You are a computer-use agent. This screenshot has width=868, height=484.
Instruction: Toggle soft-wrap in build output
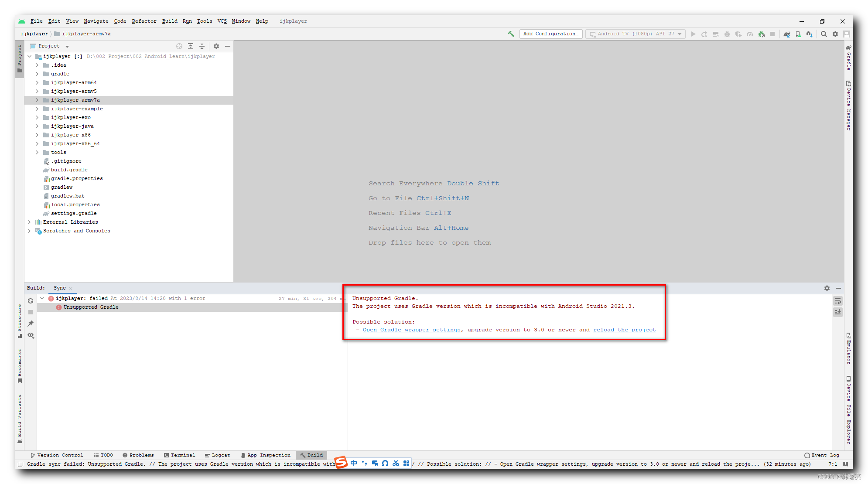(x=837, y=301)
